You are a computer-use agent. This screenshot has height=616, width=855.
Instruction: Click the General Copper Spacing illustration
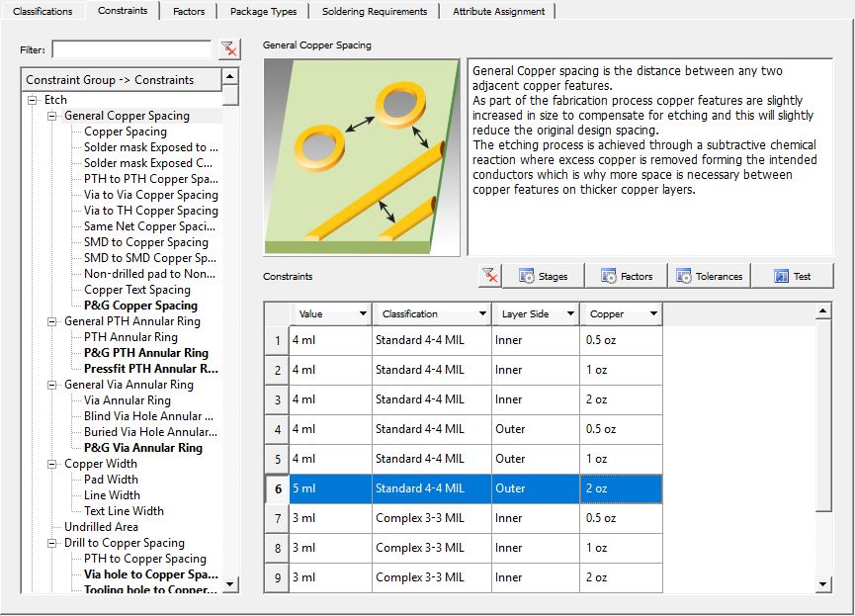pos(362,157)
